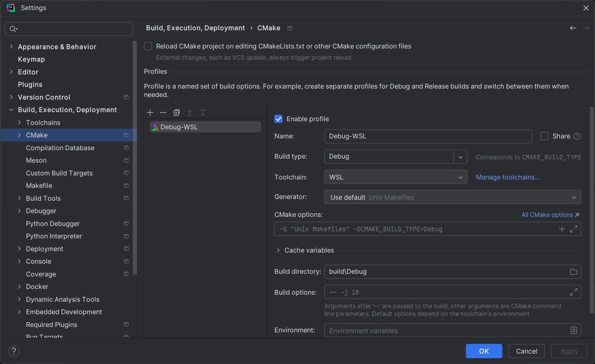Click project icon next to Coverage
Screen dimensions: 595x364
[126, 274]
